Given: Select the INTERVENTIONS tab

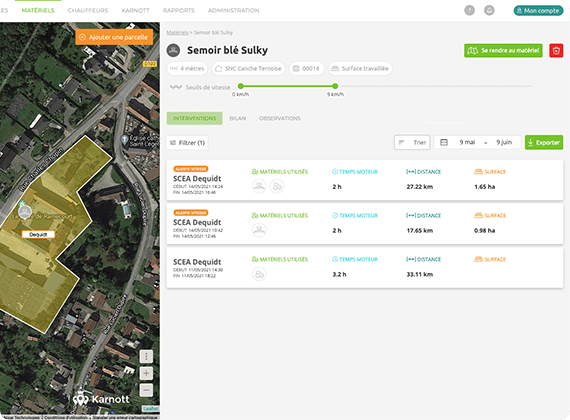Looking at the screenshot, I should (x=194, y=118).
